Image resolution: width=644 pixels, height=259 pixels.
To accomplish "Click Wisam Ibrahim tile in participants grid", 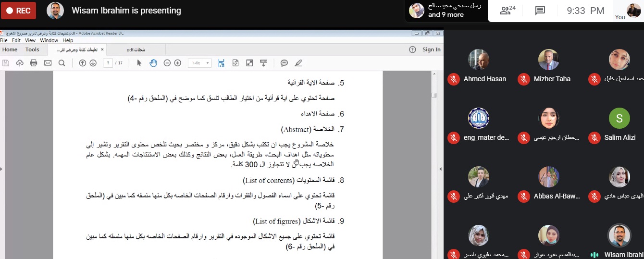I will (619, 235).
